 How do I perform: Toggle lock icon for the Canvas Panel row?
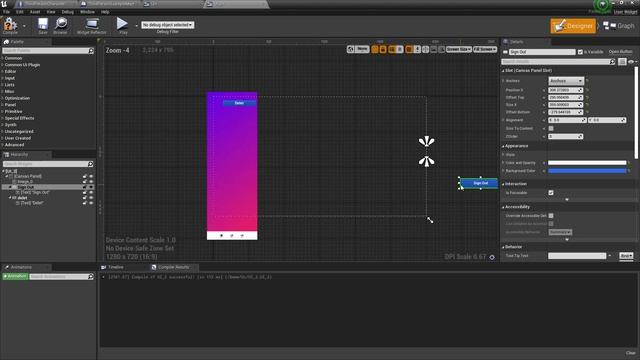[85, 176]
